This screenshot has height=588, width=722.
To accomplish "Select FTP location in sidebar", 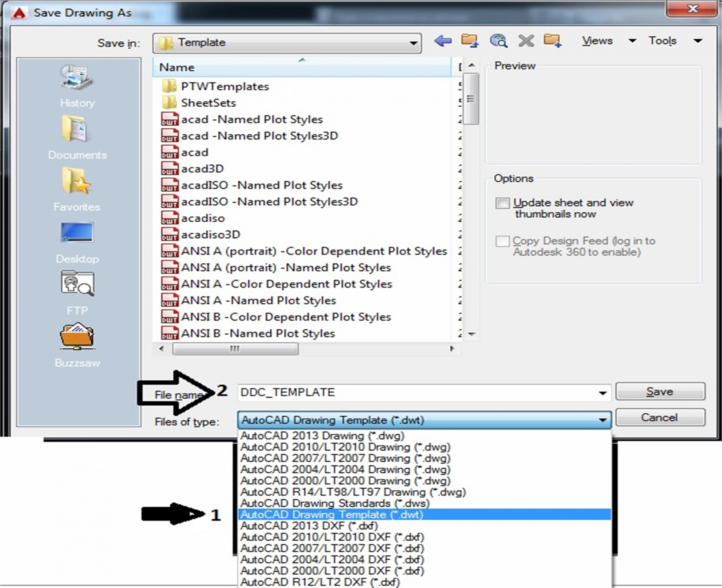I will click(77, 292).
